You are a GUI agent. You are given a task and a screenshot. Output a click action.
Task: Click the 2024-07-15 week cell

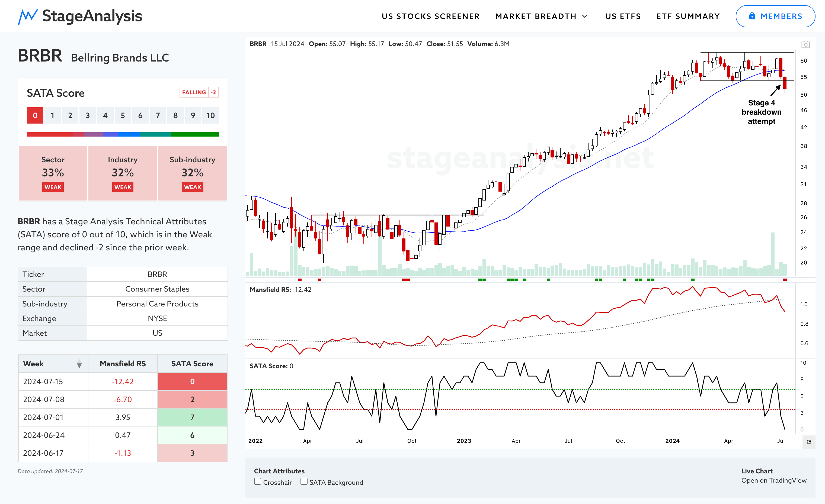(x=53, y=382)
